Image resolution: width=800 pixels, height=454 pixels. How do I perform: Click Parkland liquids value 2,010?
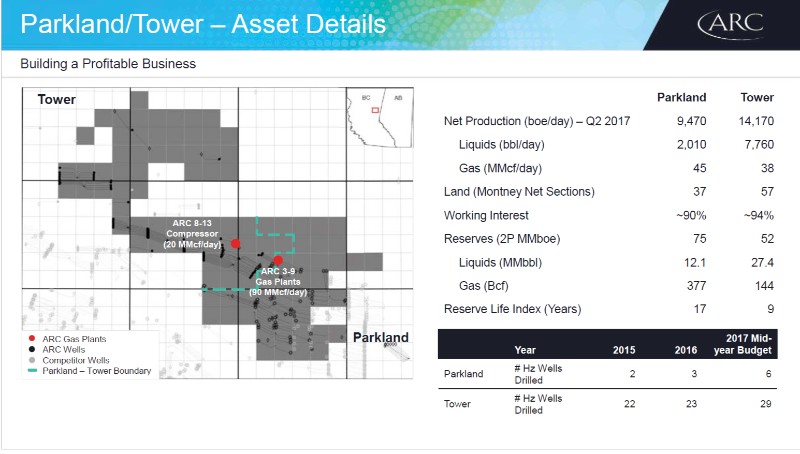[691, 145]
